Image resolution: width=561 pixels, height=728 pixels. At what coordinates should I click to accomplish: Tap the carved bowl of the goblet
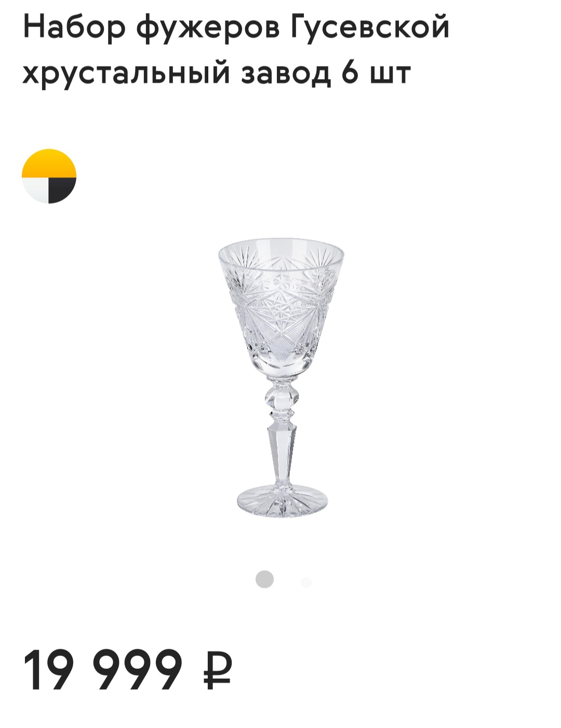click(281, 307)
